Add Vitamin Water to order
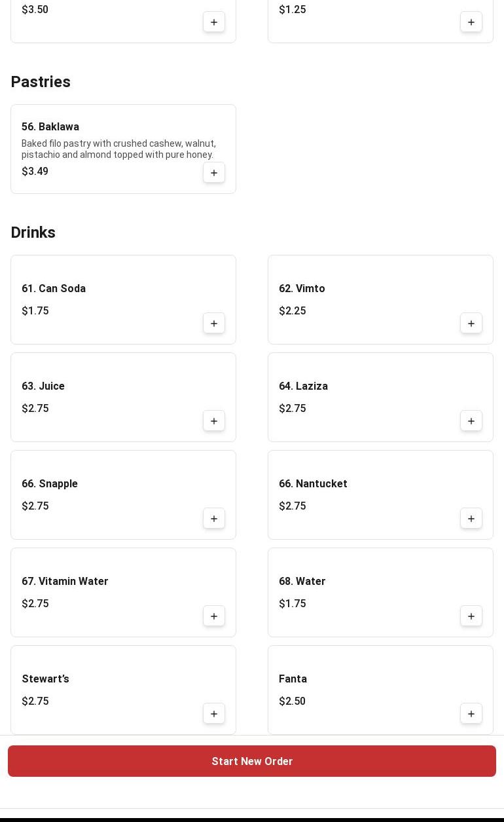The image size is (504, 822). (214, 616)
